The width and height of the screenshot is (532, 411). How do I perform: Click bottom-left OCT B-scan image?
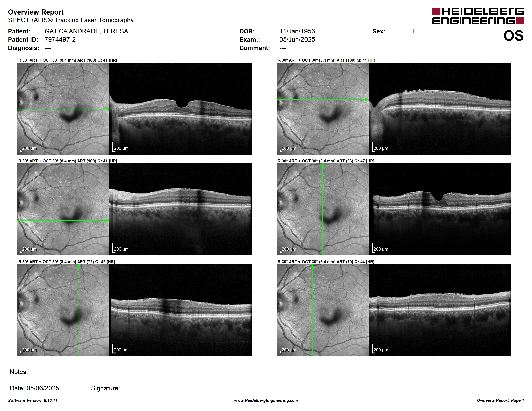(x=181, y=310)
